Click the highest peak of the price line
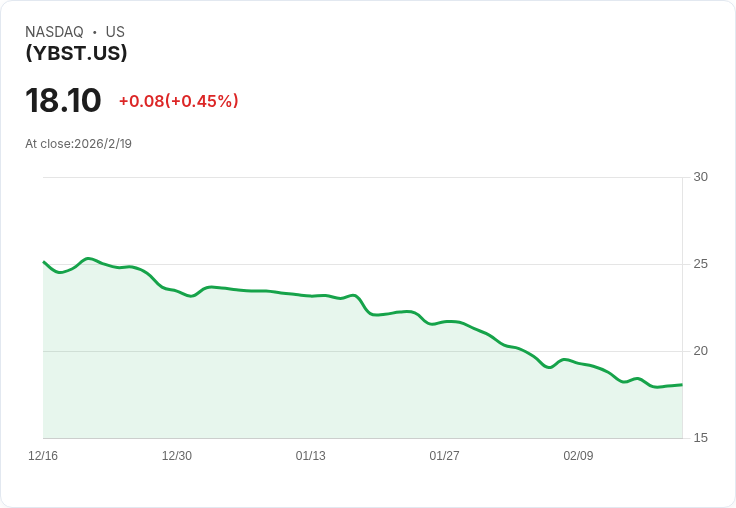736x508 pixels. [x=88, y=258]
